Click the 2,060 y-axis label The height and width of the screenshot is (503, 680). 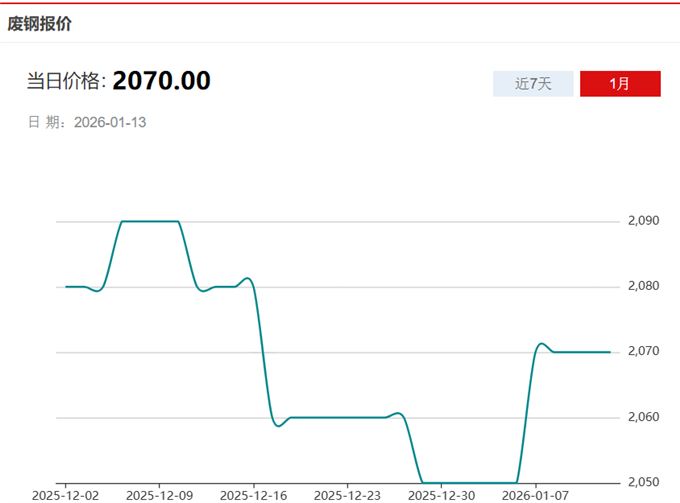click(x=641, y=417)
